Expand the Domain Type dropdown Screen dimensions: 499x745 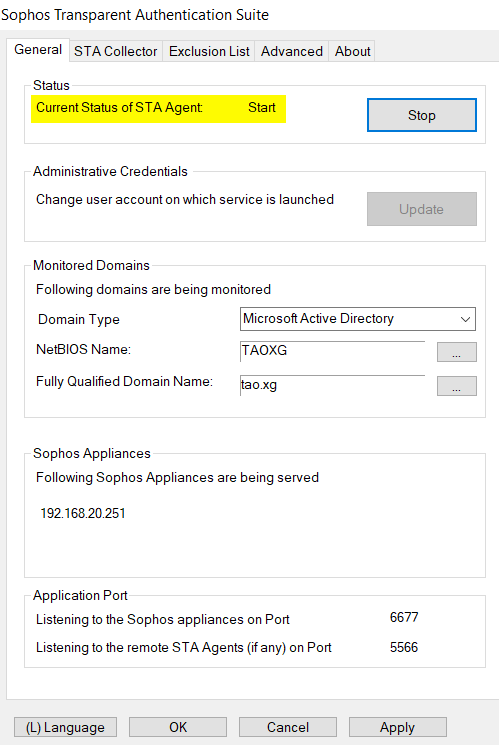pyautogui.click(x=357, y=319)
